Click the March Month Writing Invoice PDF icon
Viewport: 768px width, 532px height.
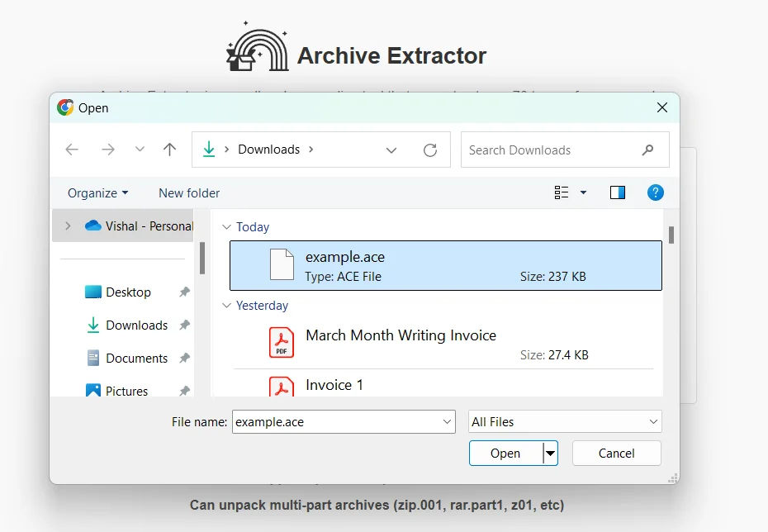click(x=282, y=343)
